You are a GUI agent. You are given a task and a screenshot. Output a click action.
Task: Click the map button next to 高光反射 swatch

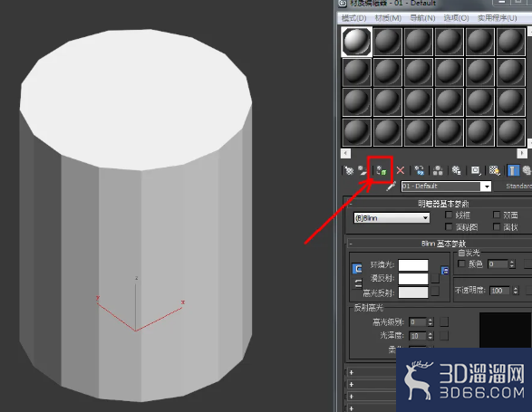435,291
